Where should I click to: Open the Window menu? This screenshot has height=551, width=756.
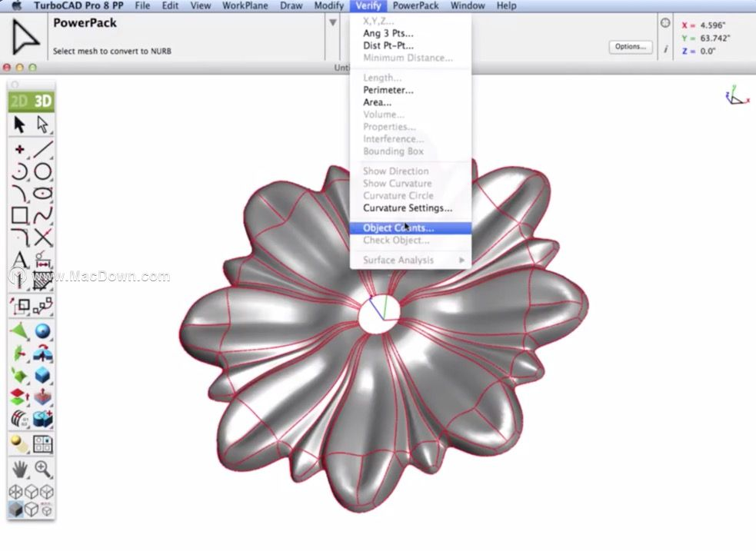[x=468, y=6]
